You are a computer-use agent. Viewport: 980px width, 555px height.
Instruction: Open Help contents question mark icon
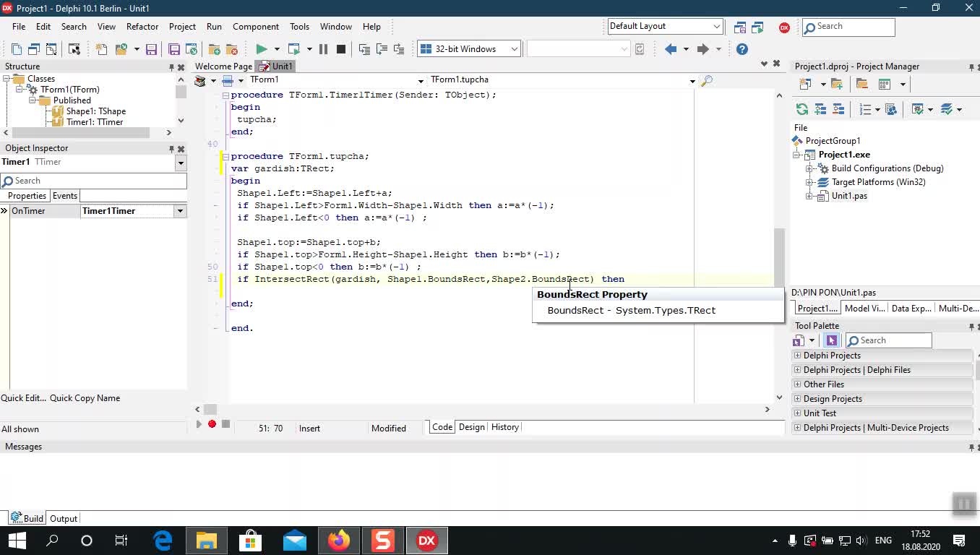pyautogui.click(x=742, y=49)
